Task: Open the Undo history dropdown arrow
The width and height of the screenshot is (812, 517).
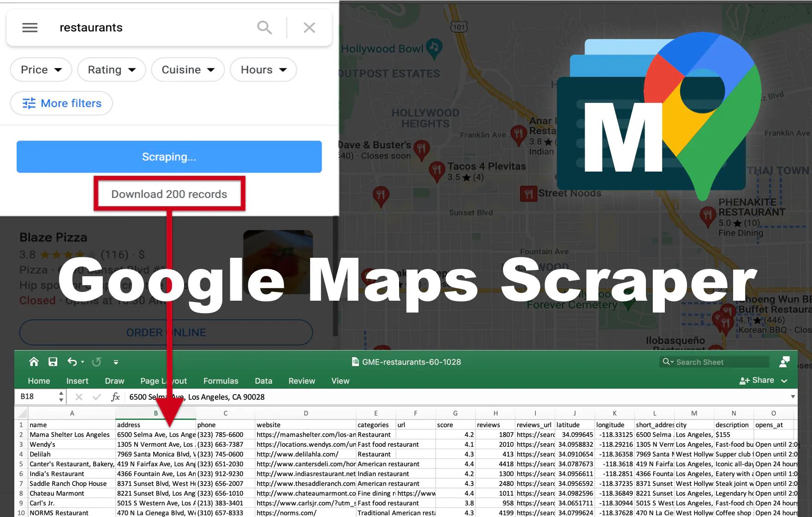Action: point(83,362)
